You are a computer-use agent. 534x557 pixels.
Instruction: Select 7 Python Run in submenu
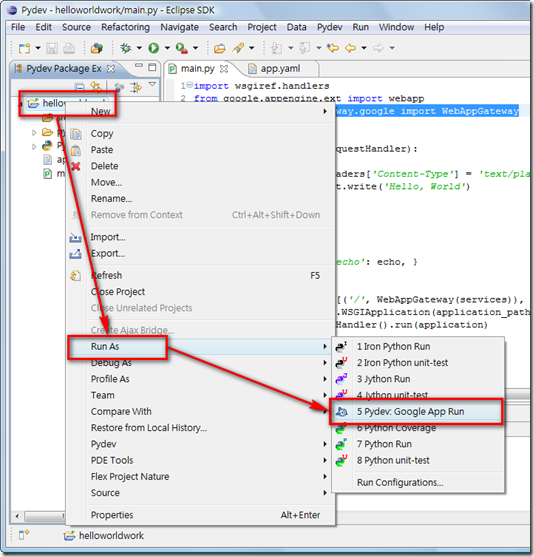pos(384,444)
